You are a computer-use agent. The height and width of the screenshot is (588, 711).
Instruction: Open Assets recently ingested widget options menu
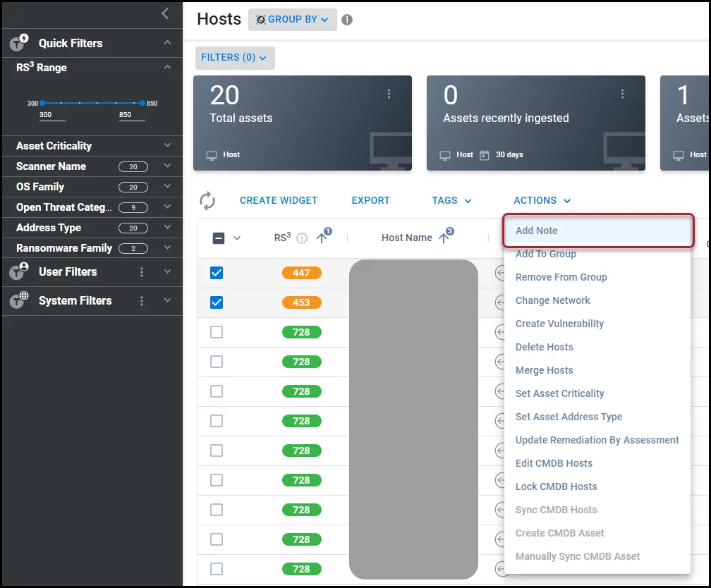(x=622, y=94)
